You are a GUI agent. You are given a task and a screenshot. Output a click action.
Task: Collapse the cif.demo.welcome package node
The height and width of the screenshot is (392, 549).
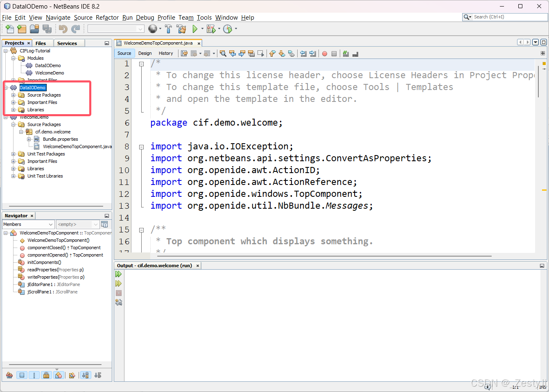tap(20, 131)
